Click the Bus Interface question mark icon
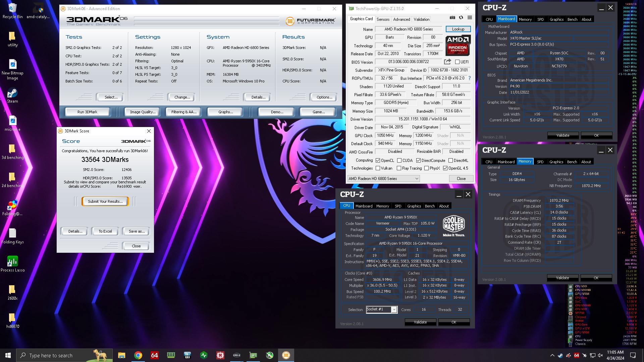 (x=469, y=78)
